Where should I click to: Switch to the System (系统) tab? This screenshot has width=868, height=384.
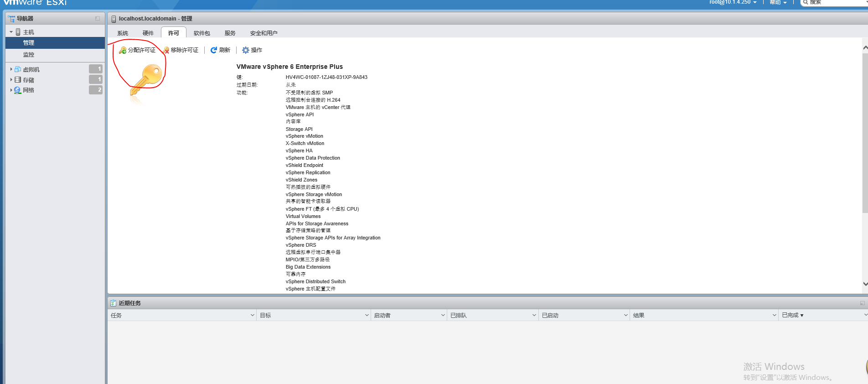click(x=123, y=33)
